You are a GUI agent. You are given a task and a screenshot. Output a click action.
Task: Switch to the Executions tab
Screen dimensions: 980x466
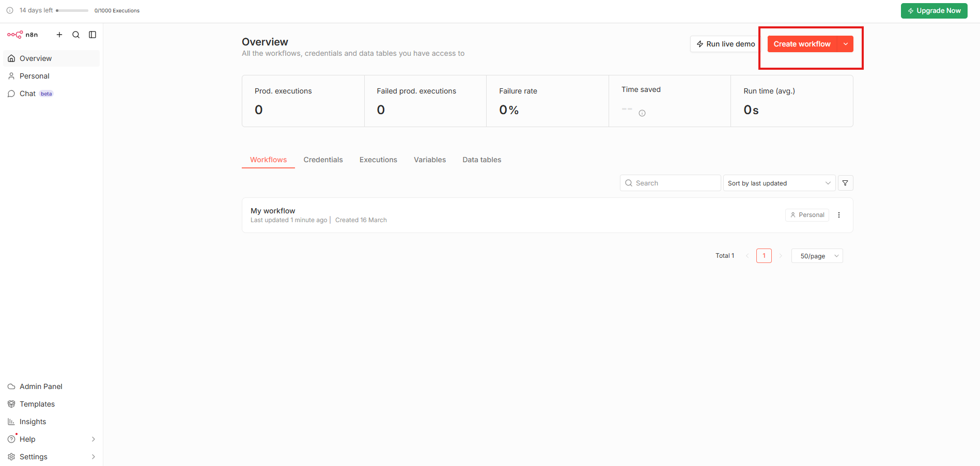click(x=378, y=160)
